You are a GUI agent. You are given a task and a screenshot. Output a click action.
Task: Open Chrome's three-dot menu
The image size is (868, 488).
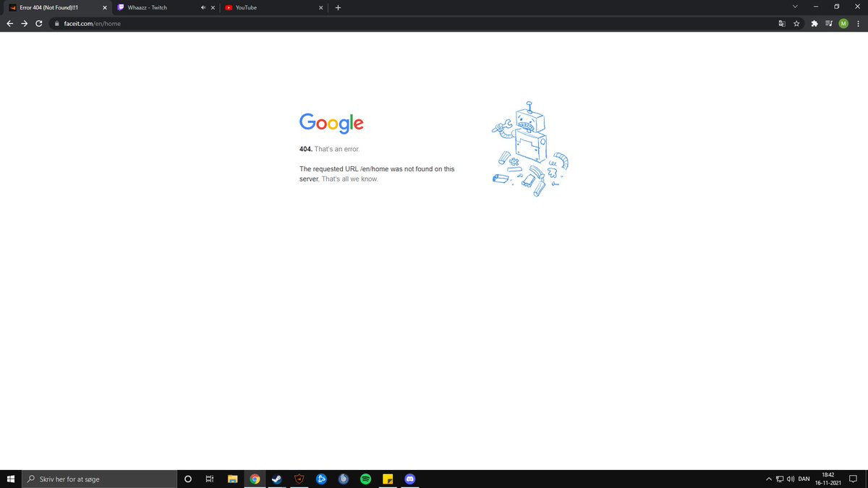coord(858,23)
